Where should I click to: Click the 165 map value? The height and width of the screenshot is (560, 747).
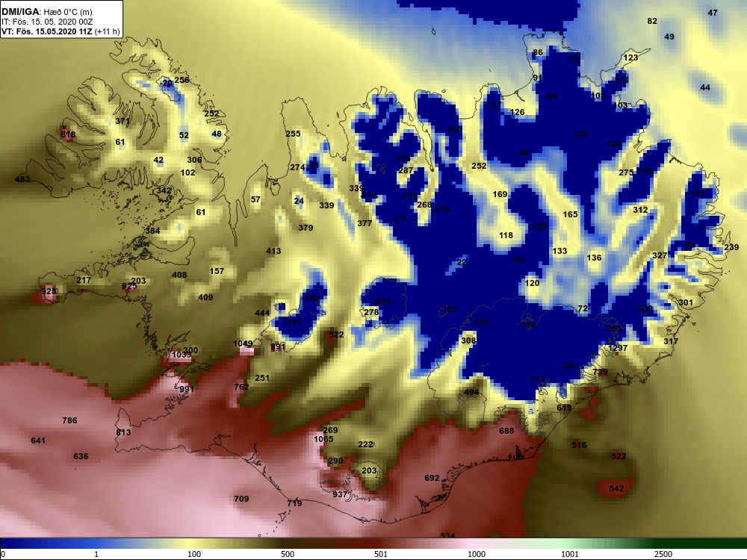tap(570, 215)
